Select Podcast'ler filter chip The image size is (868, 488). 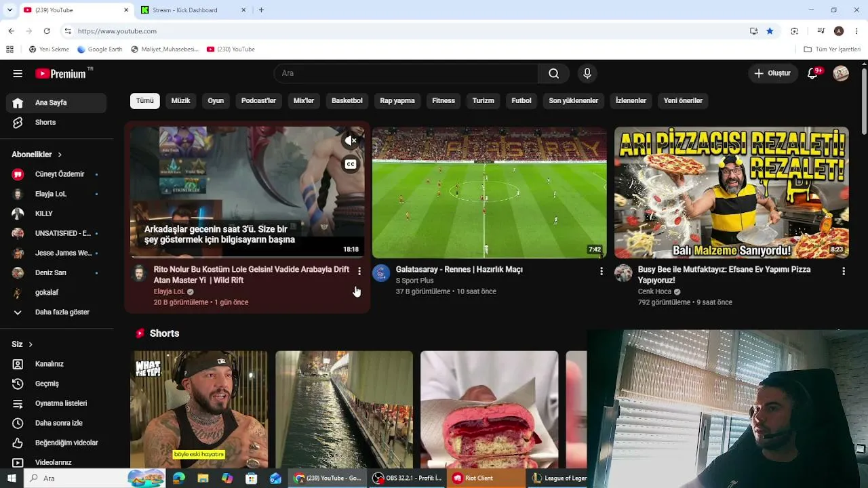click(x=258, y=101)
